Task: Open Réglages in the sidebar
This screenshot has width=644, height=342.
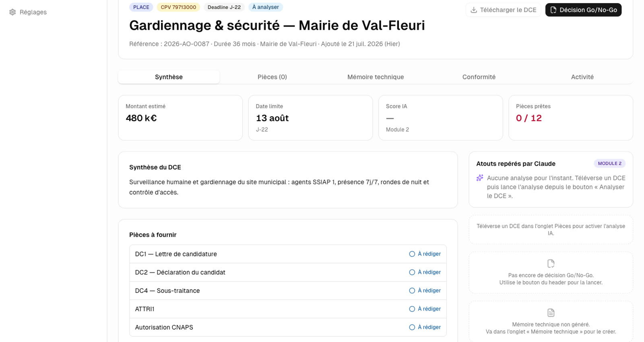Action: (x=28, y=12)
